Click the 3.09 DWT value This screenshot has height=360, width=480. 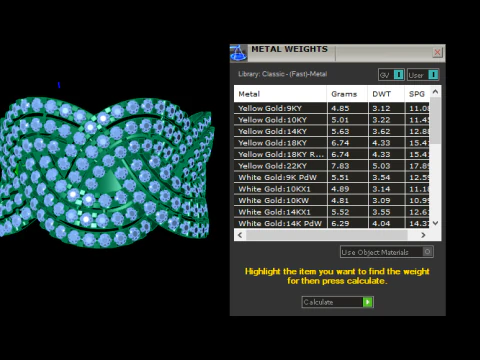[381, 200]
